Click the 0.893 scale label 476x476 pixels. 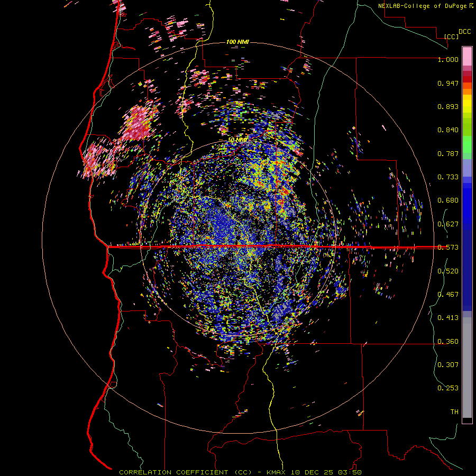pos(448,106)
